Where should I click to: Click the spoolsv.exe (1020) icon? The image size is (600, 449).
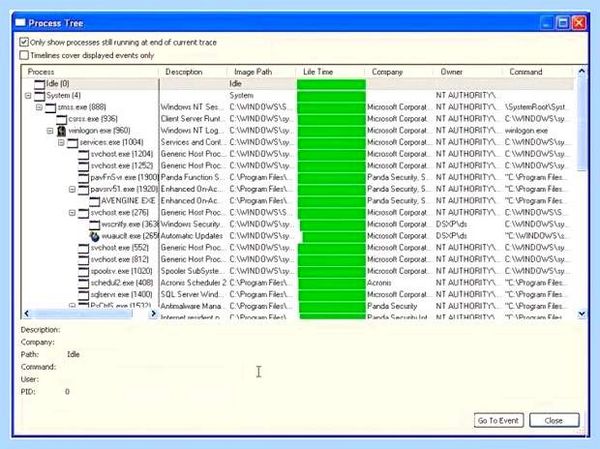coord(84,271)
